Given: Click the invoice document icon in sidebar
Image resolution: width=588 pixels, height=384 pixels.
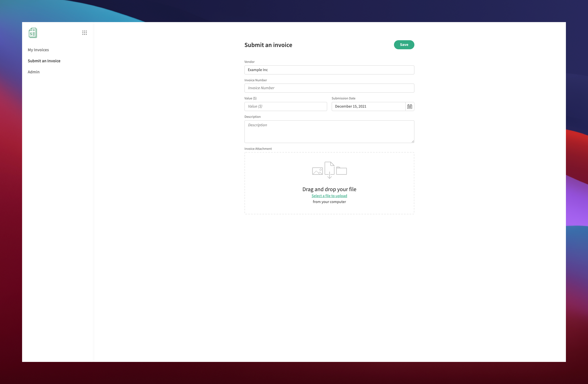Looking at the screenshot, I should (33, 33).
